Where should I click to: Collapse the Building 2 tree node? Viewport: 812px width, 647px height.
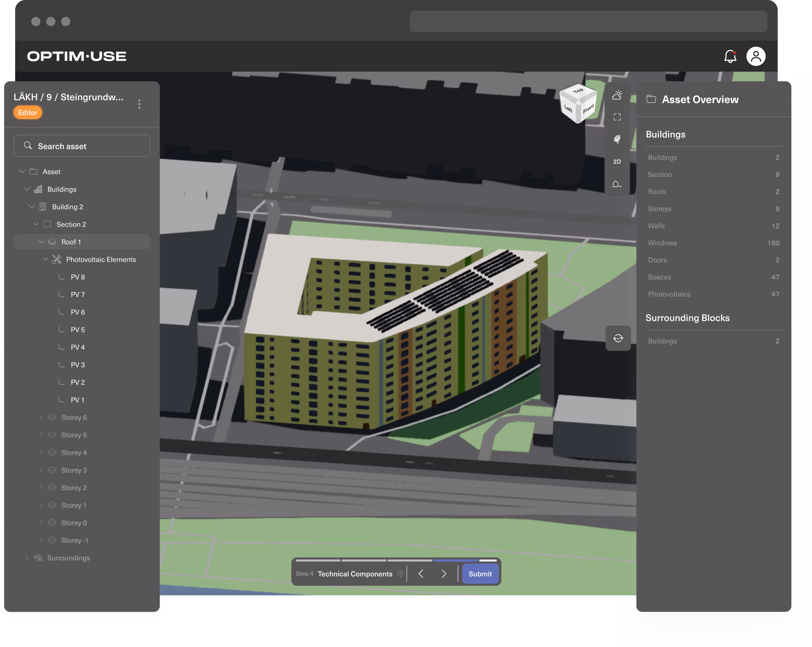(x=32, y=206)
